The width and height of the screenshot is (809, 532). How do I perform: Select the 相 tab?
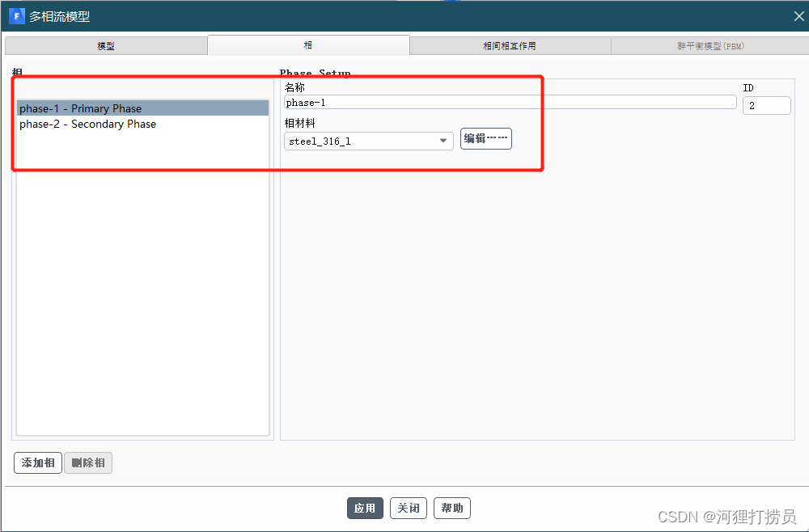(308, 46)
